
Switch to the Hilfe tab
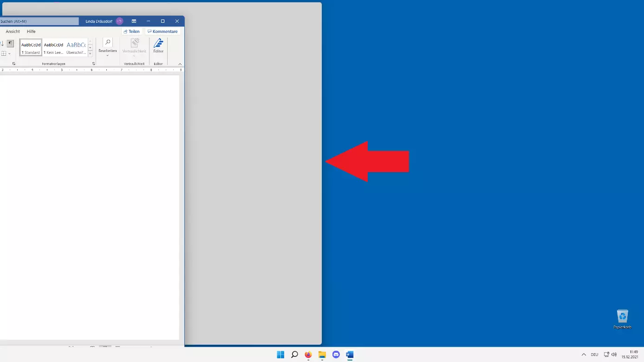31,32
